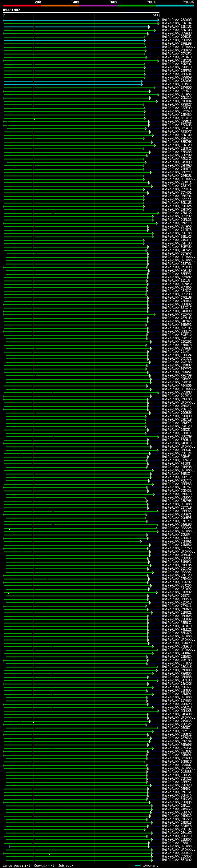Viewport: 197px width, 868px height.
Task: Select hit label UniRef100_B7ZGN3
Action: point(177,125)
